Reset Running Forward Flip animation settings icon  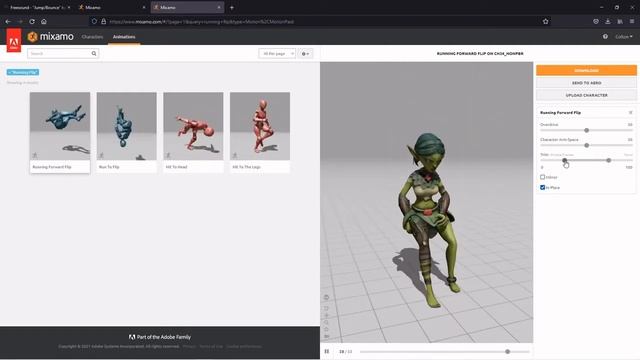point(630,112)
